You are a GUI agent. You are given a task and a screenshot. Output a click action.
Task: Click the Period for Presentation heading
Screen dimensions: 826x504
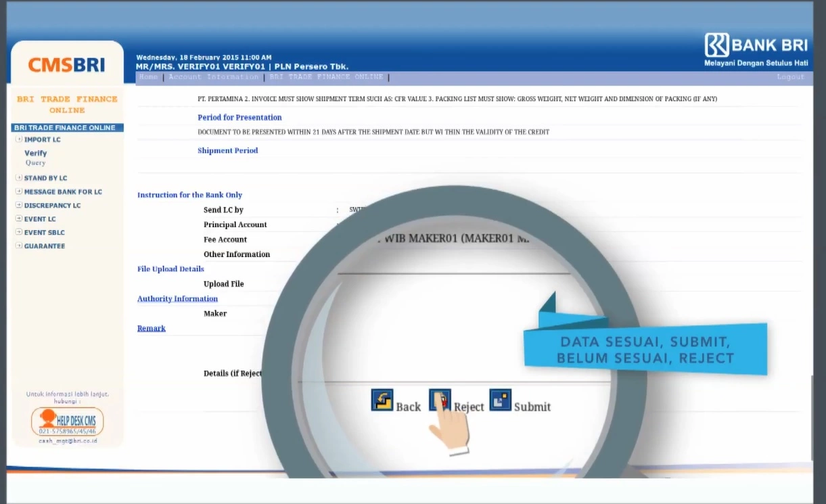click(239, 118)
